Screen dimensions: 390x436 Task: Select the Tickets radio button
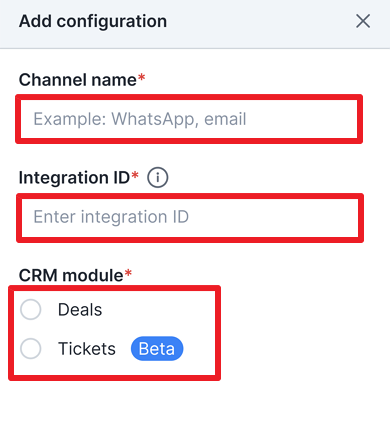pos(31,348)
